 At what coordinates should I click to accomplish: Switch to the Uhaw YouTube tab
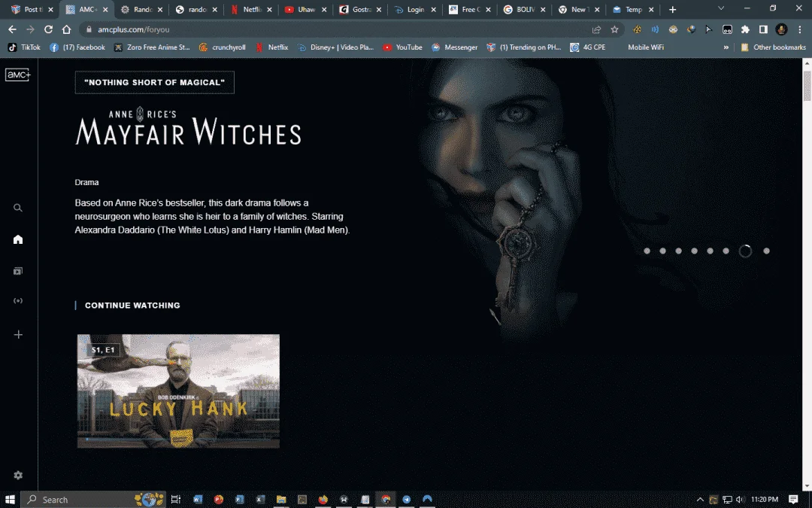tap(306, 9)
